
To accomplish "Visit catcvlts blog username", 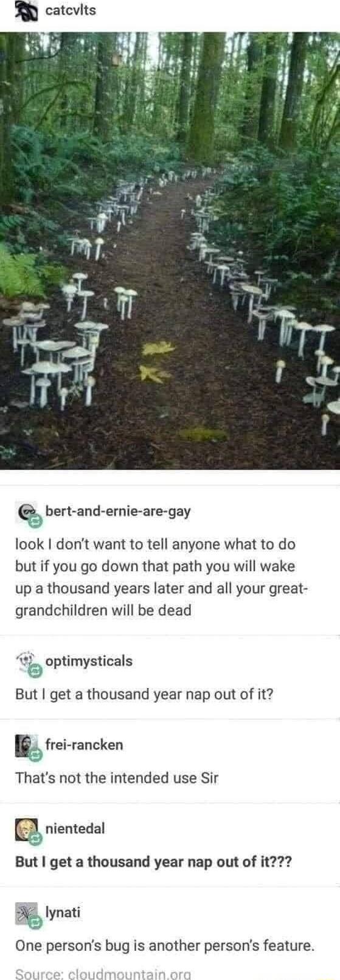I will click(71, 10).
